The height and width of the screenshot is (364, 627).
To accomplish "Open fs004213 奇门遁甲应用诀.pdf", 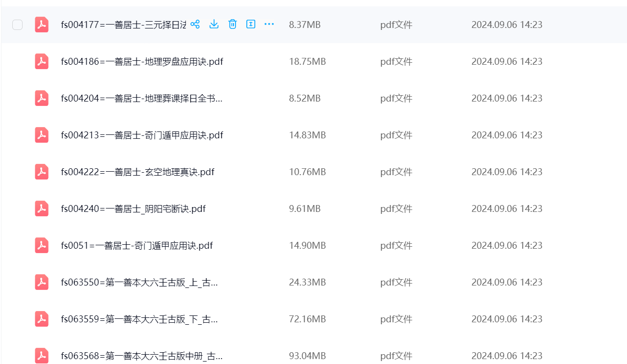I will point(142,135).
